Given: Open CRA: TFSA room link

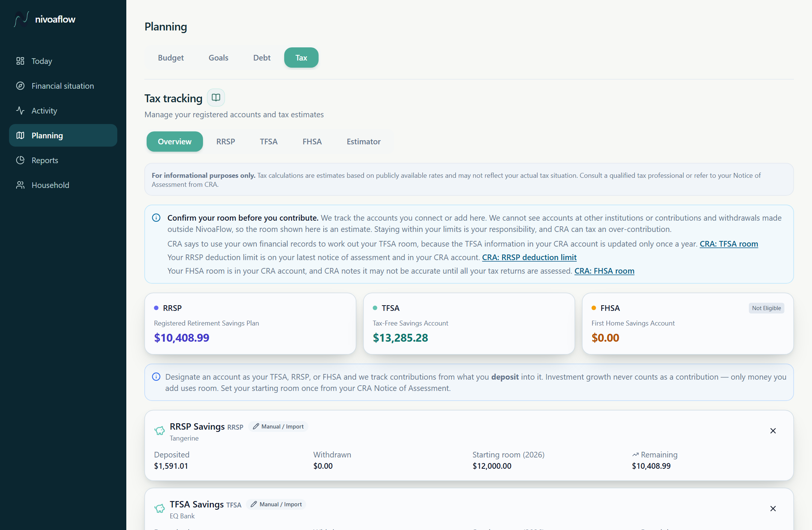Looking at the screenshot, I should tap(729, 244).
